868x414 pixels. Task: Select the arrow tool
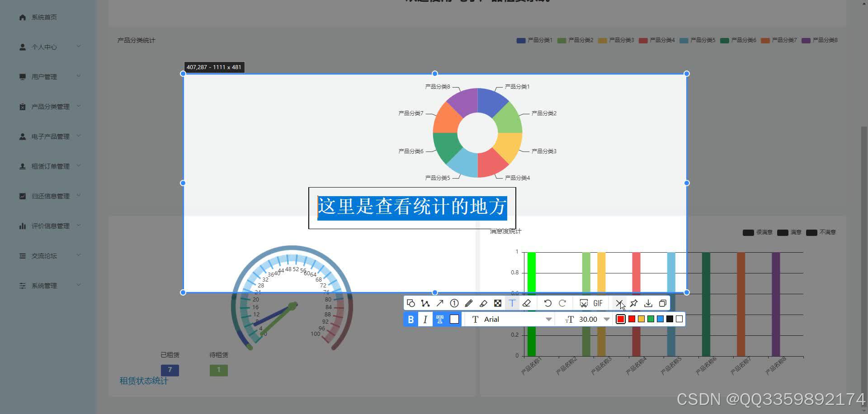(439, 303)
